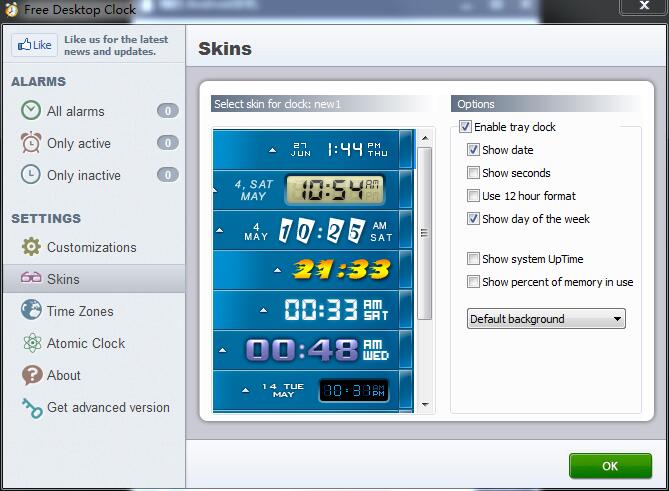
Task: Click the skin list scroll up arrow
Action: tap(425, 136)
